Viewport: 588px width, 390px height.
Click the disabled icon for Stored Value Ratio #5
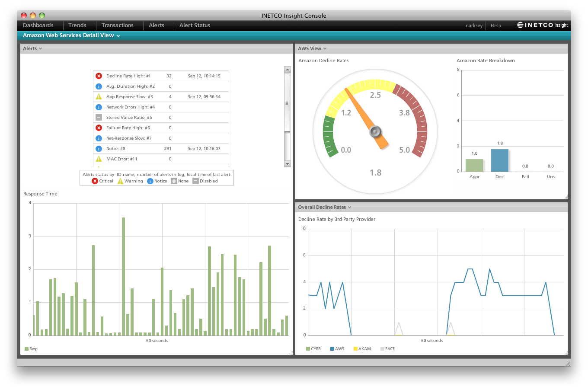coord(99,117)
